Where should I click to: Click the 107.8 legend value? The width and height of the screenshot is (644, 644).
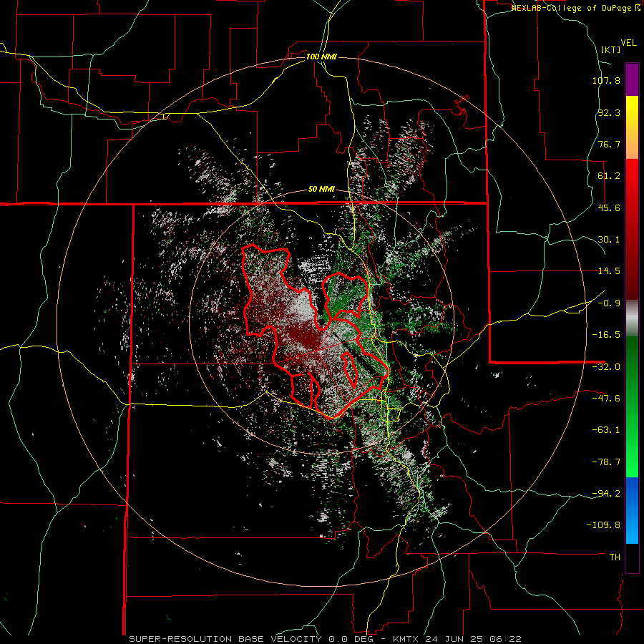tap(606, 80)
